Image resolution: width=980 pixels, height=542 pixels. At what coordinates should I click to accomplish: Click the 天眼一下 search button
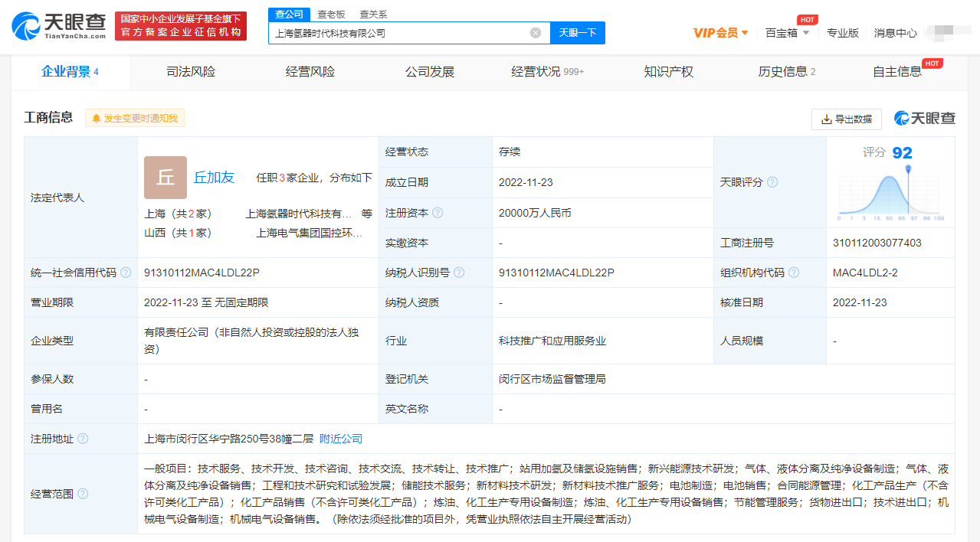(x=578, y=33)
